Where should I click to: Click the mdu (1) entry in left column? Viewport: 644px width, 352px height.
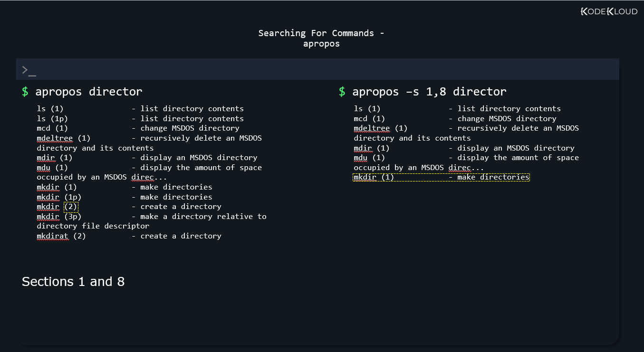point(44,167)
